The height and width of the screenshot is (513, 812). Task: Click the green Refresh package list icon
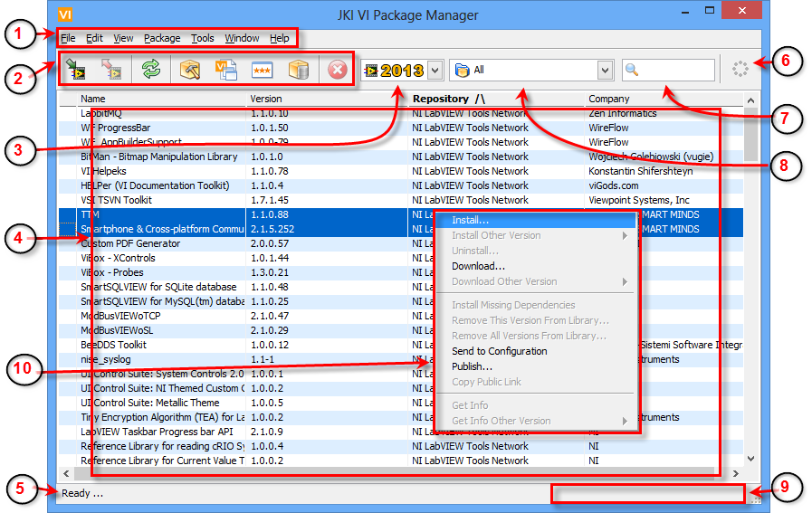point(151,71)
